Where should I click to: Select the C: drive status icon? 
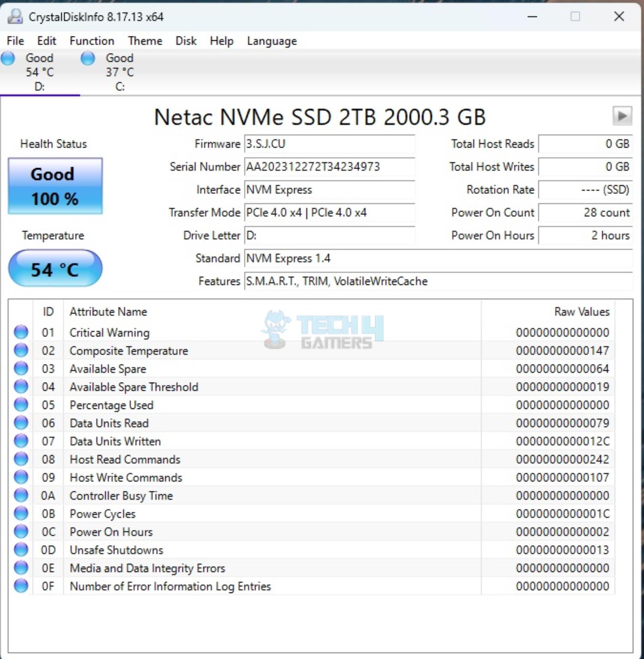point(87,58)
